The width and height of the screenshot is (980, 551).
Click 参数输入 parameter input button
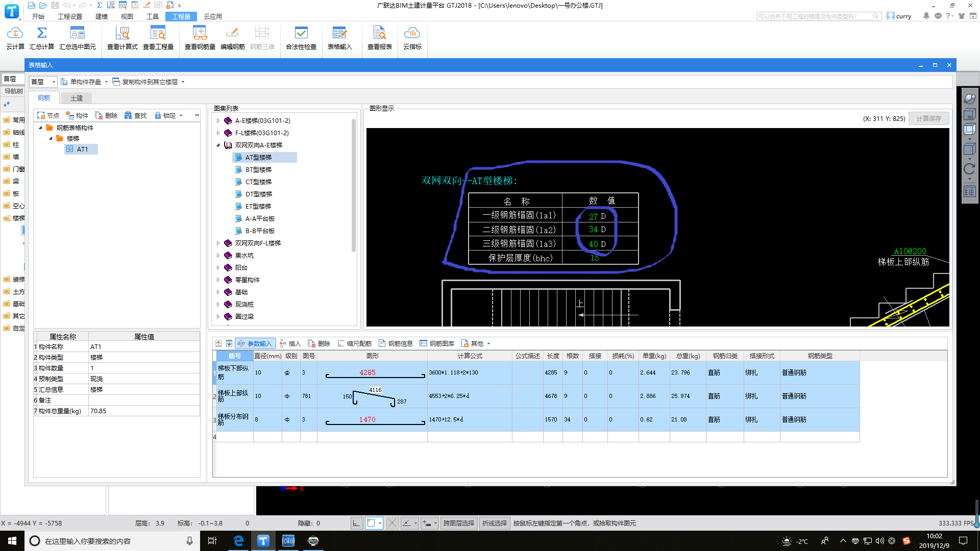click(255, 343)
